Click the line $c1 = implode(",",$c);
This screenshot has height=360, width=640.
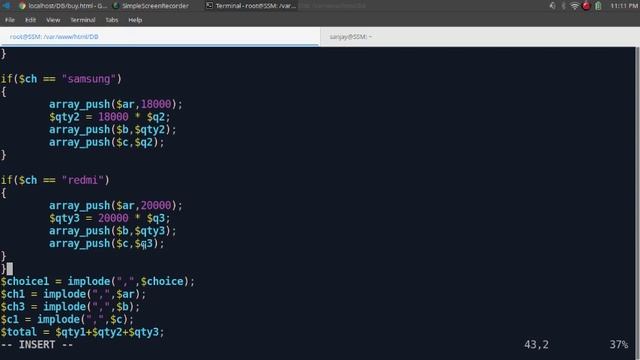[x=67, y=319]
